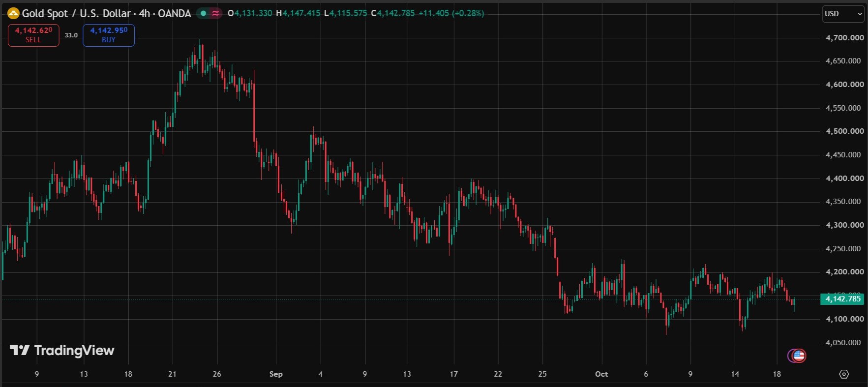Click the 4,400.000 price axis label
Viewport: 868px width, 387px height.
844,179
